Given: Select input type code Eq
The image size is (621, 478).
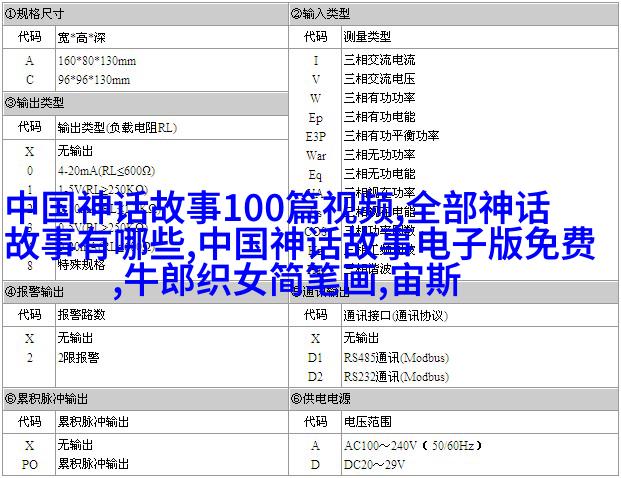Looking at the screenshot, I should tap(316, 175).
